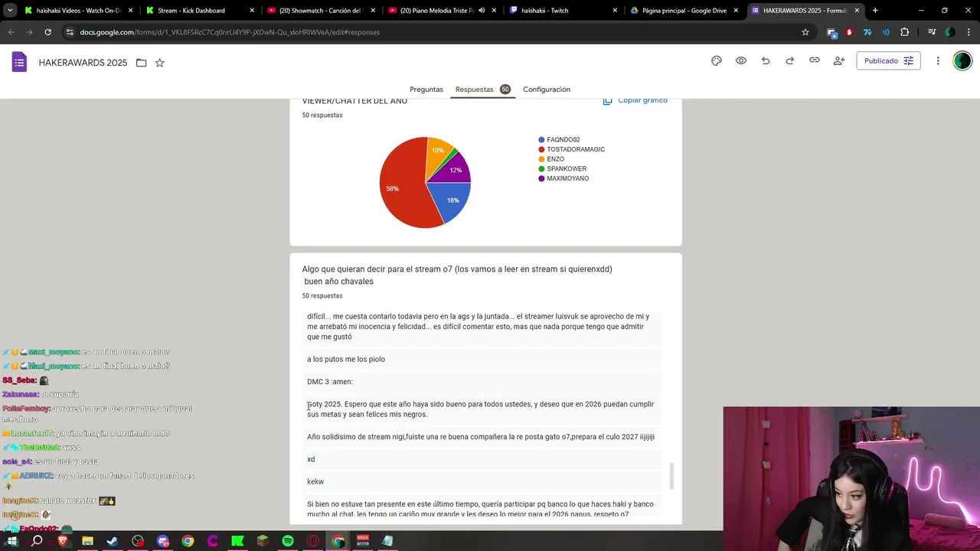The width and height of the screenshot is (980, 551).
Task: Star the HAKERAWARDS 2025 form
Action: [x=159, y=63]
